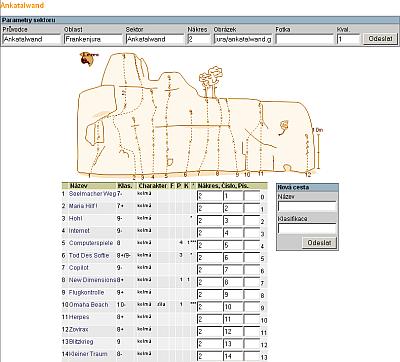This screenshot has width=400, height=362.
Task: Click the Odeslat button under Nová cesta
Action: pyautogui.click(x=319, y=243)
